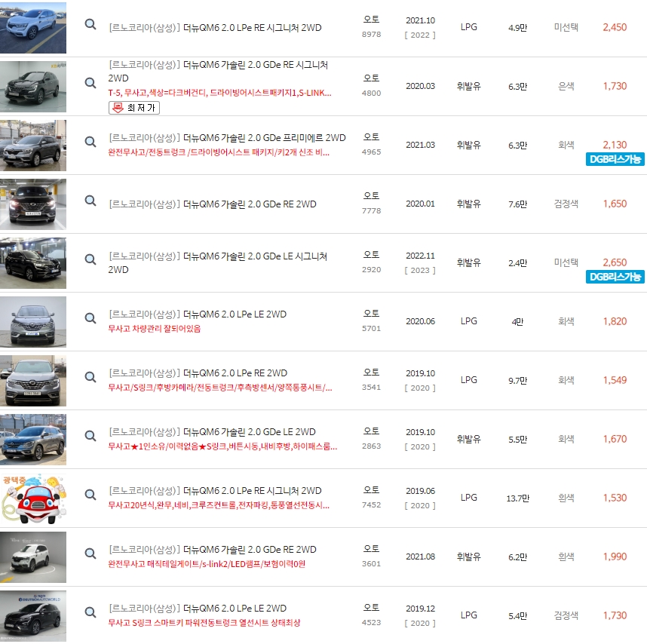Open the 검정색 LPe LE 1,730 listing title
The width and height of the screenshot is (647, 644).
click(x=198, y=608)
